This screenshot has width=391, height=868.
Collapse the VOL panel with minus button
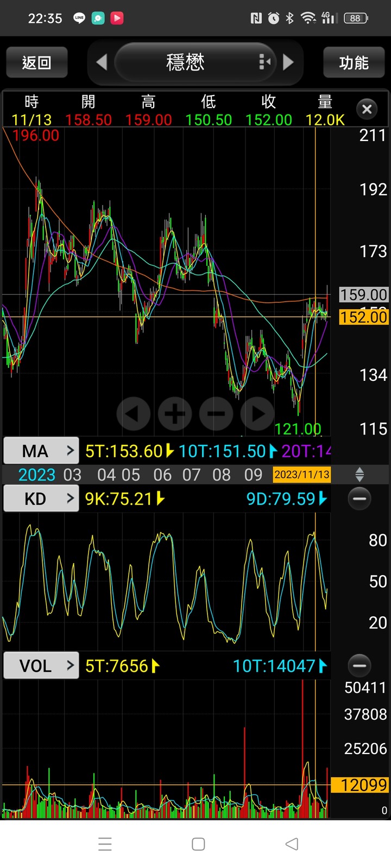pyautogui.click(x=360, y=666)
